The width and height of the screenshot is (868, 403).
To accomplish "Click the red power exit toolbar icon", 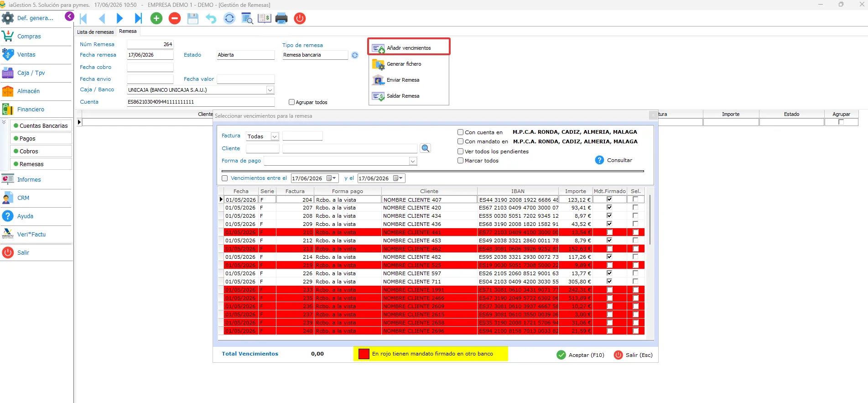I will pos(300,18).
